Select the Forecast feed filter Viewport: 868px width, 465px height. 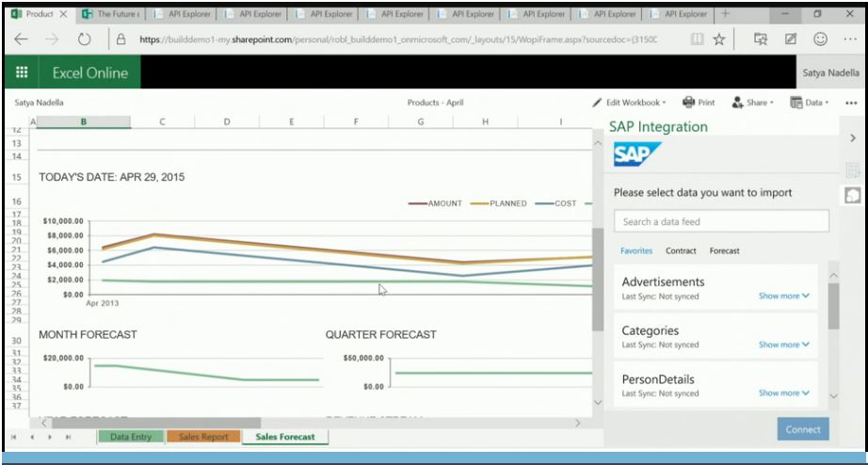pyautogui.click(x=724, y=250)
